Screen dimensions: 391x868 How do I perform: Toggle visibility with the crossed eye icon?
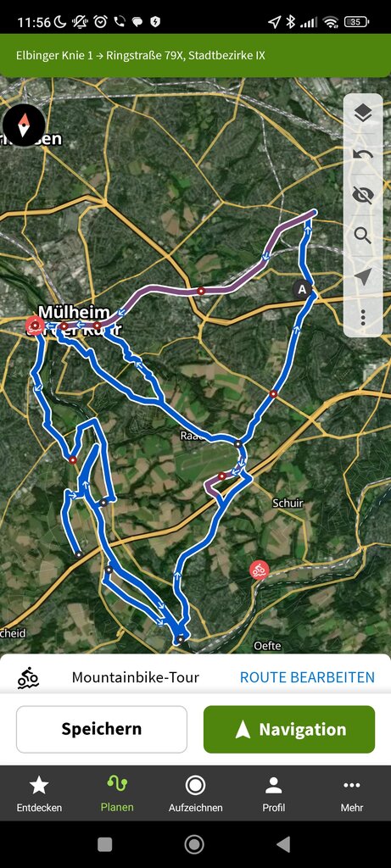click(x=363, y=194)
